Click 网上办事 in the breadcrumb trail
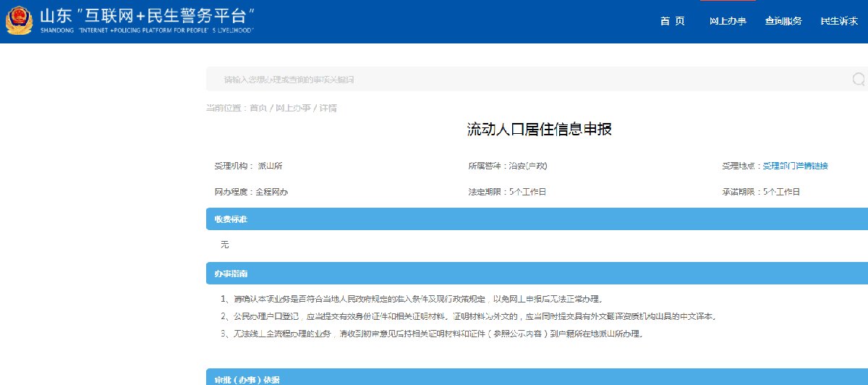Screen dimensions: 868x385 click(292, 108)
